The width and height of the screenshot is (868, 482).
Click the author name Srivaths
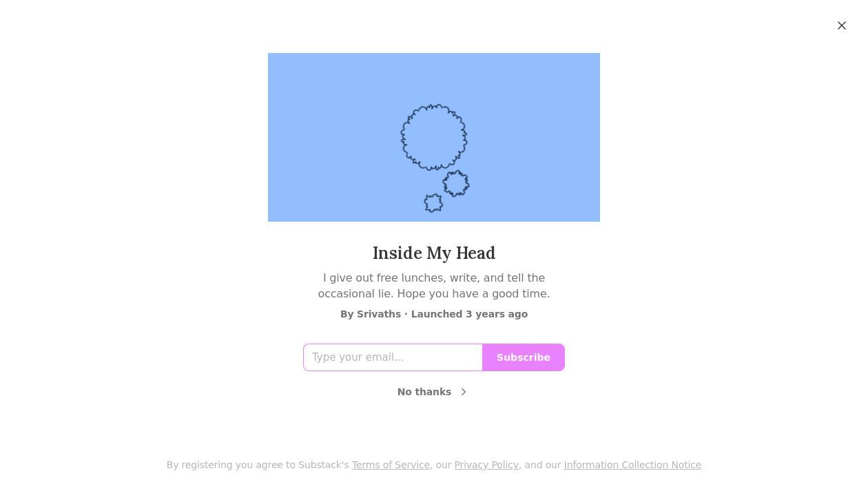click(379, 314)
